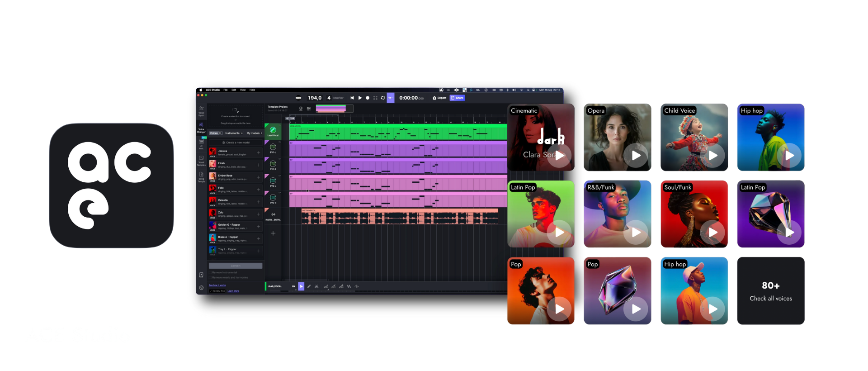Open the Help menu
868x371 pixels.
(252, 90)
